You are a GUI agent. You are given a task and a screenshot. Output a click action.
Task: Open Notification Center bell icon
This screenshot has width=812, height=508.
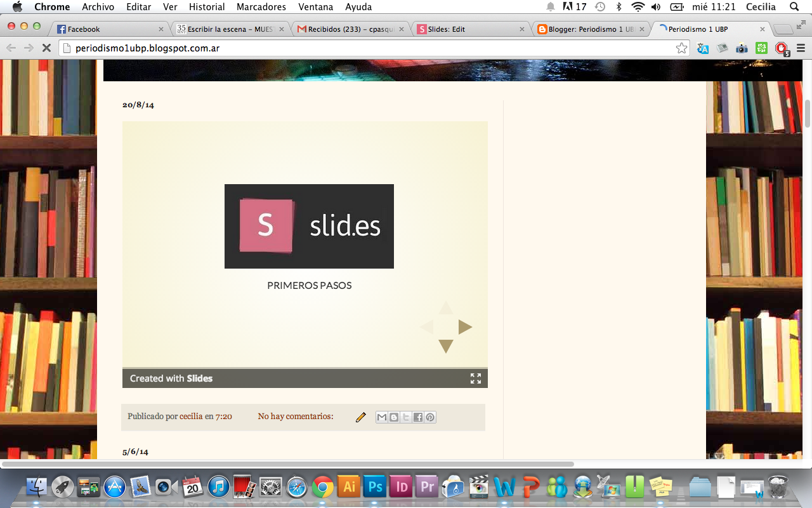(550, 7)
